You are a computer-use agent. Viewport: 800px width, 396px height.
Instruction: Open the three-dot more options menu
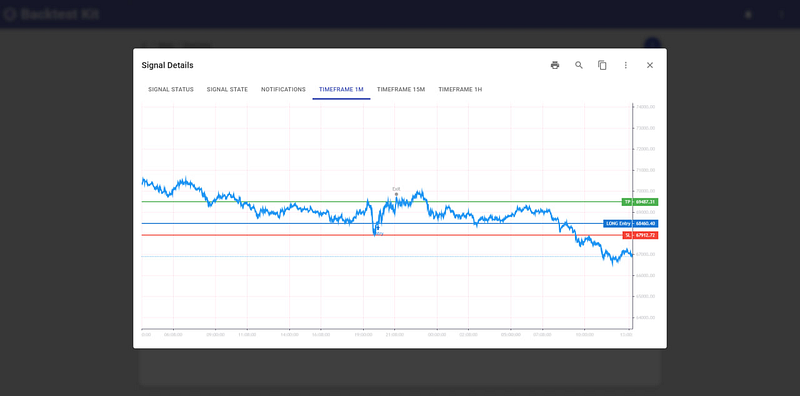pos(626,65)
